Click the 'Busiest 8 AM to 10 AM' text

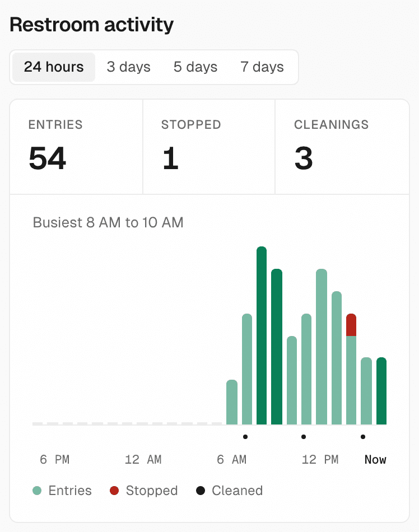pos(108,222)
